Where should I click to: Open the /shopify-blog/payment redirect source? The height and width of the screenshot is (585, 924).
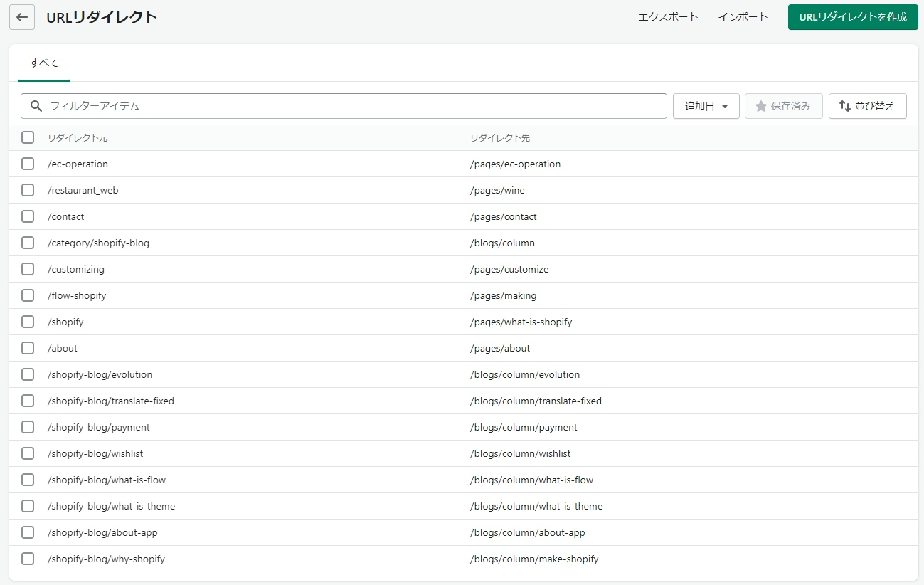point(99,427)
